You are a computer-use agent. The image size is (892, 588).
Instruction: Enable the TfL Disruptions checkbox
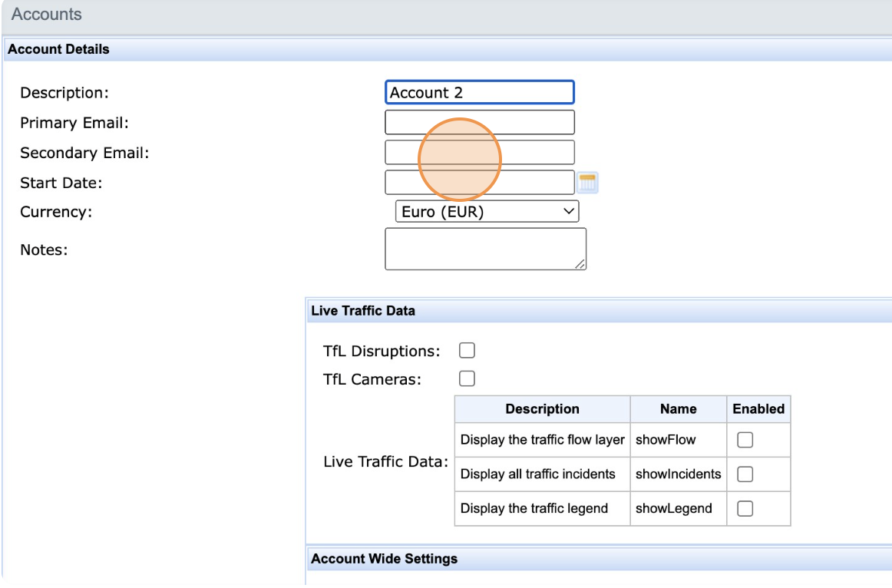click(467, 351)
